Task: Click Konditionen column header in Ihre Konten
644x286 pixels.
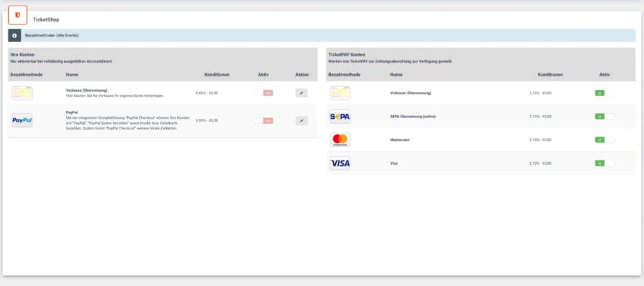Action: (x=216, y=75)
